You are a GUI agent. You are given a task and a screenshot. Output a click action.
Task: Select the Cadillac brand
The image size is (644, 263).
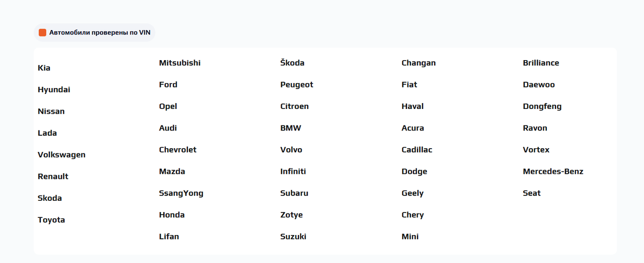pyautogui.click(x=416, y=150)
